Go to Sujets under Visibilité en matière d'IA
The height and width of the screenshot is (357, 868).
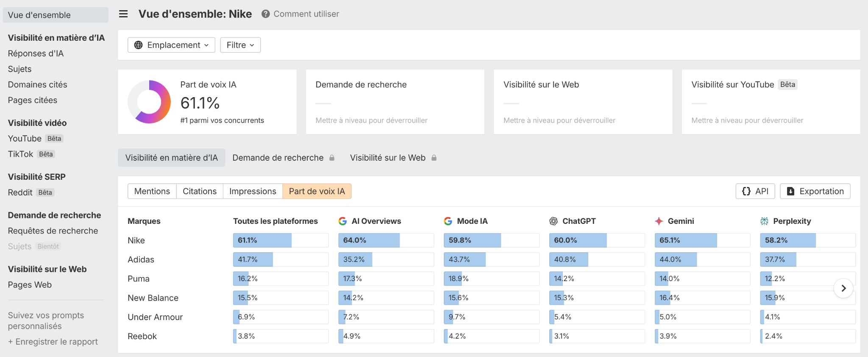[19, 69]
